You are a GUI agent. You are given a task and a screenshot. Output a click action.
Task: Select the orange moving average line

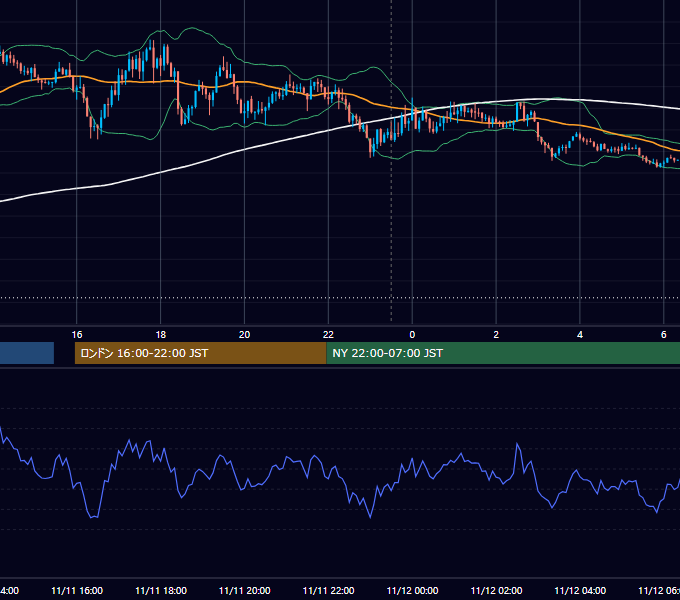coord(373,103)
